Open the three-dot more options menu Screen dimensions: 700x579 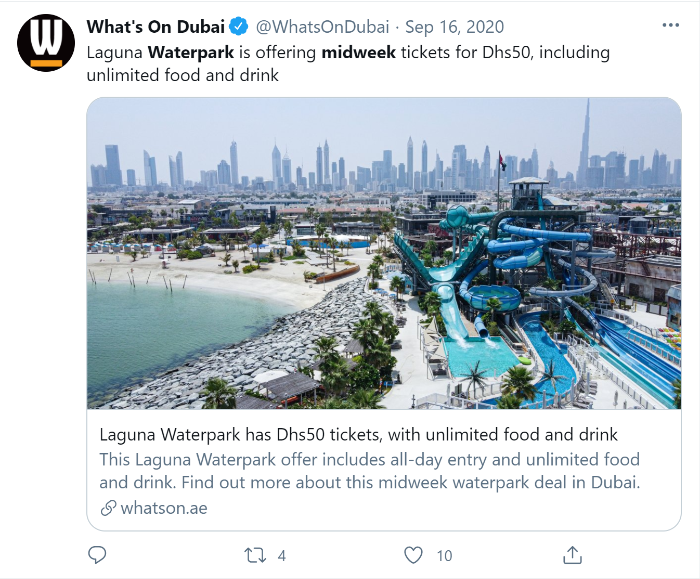point(670,24)
